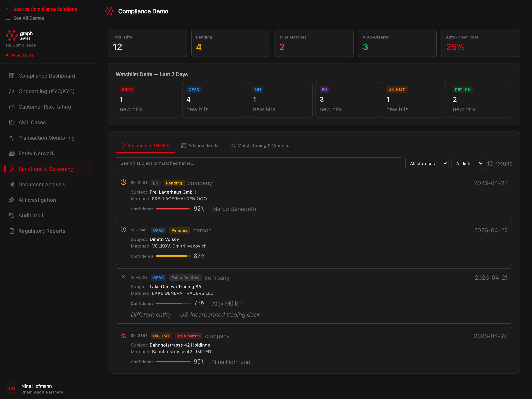Select the SECO watchlist delta card
532x399 pixels.
147,100
